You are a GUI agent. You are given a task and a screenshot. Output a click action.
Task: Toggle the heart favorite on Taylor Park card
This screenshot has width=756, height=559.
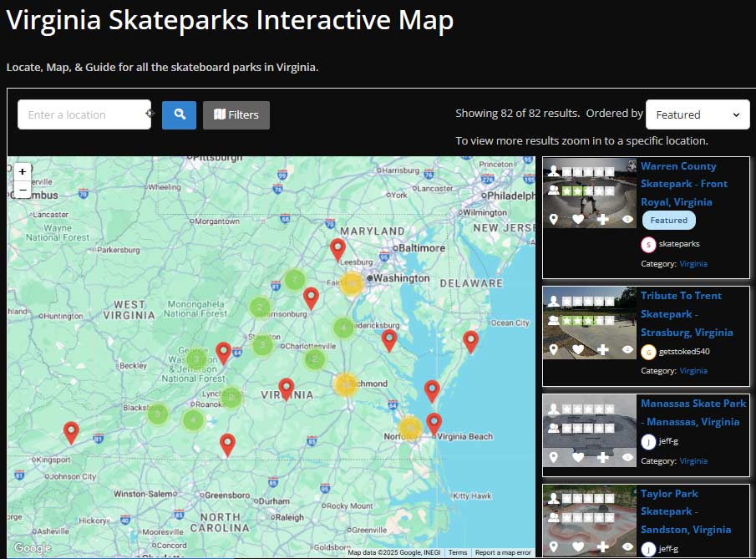point(578,547)
